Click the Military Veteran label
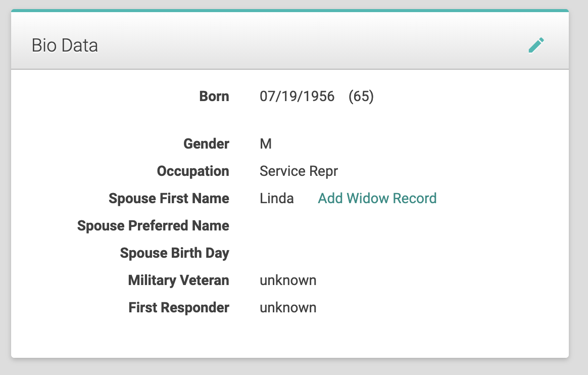 178,280
